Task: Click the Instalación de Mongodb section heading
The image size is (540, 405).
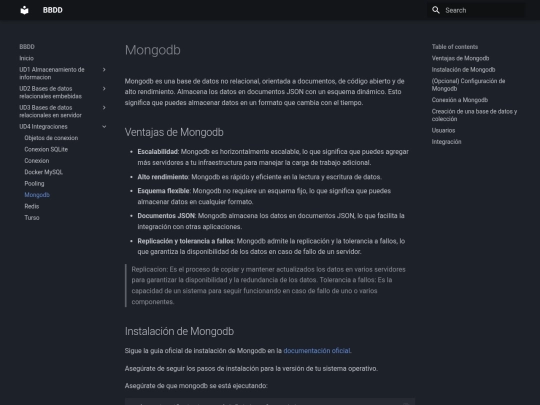Action: pyautogui.click(x=179, y=331)
